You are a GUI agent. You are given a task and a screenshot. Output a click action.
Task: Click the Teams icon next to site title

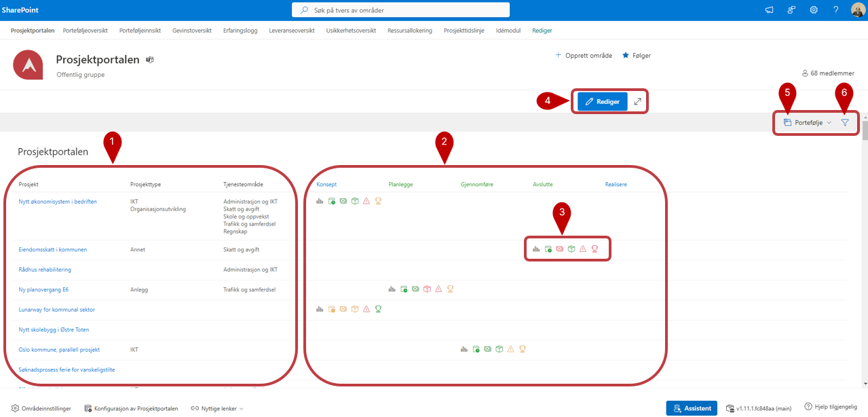click(150, 60)
